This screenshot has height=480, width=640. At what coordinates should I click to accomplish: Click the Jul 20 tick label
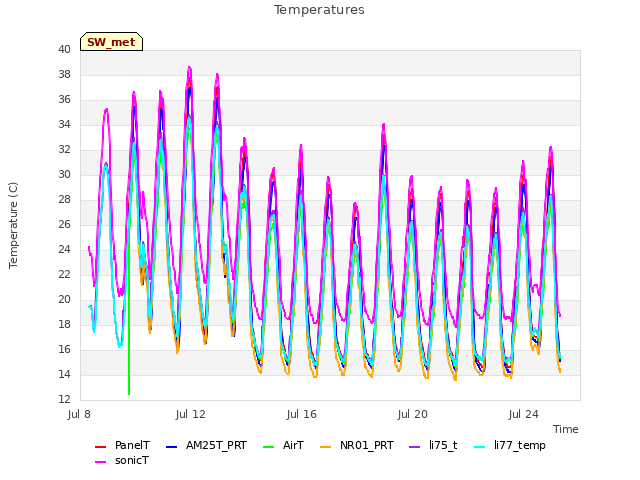pos(413,414)
